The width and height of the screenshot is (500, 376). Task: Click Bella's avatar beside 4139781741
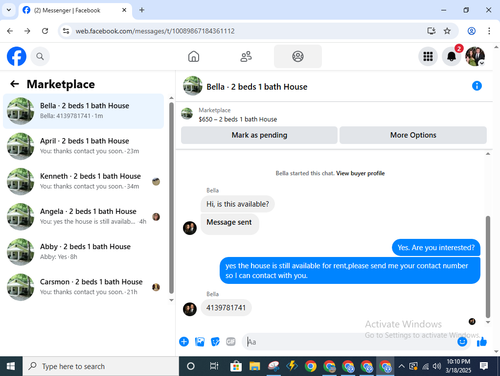190,309
